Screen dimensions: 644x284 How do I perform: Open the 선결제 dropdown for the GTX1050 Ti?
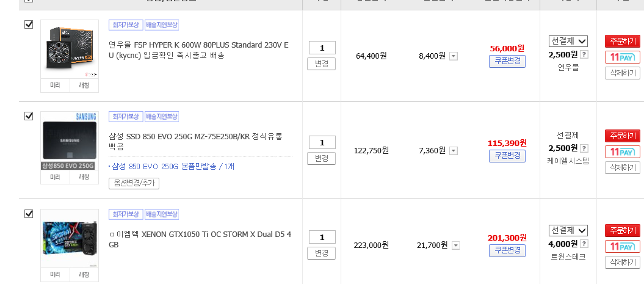(x=568, y=230)
